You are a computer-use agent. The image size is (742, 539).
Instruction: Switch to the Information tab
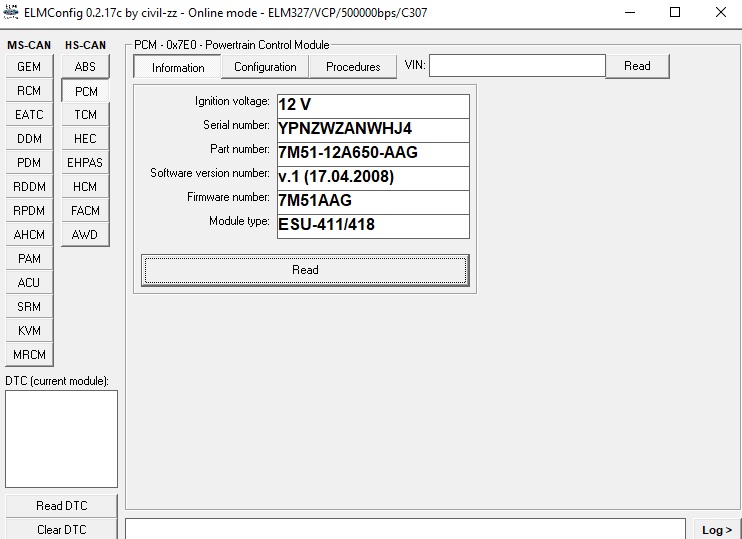coord(178,68)
